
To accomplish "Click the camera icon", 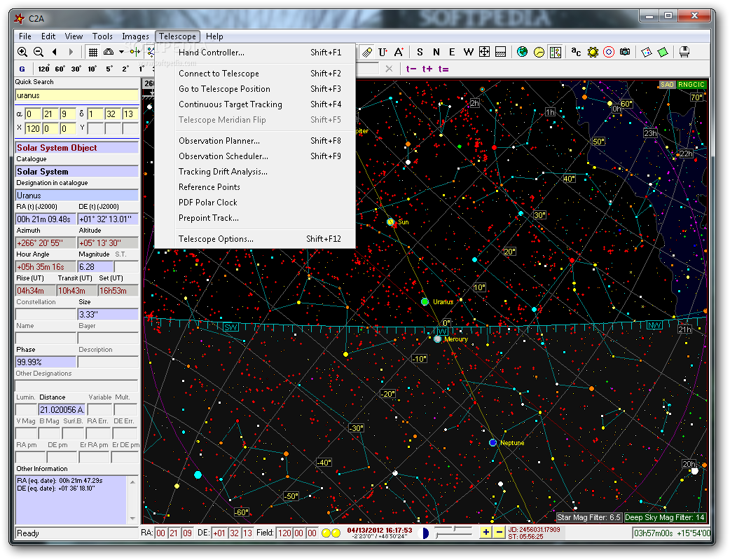I will (625, 52).
